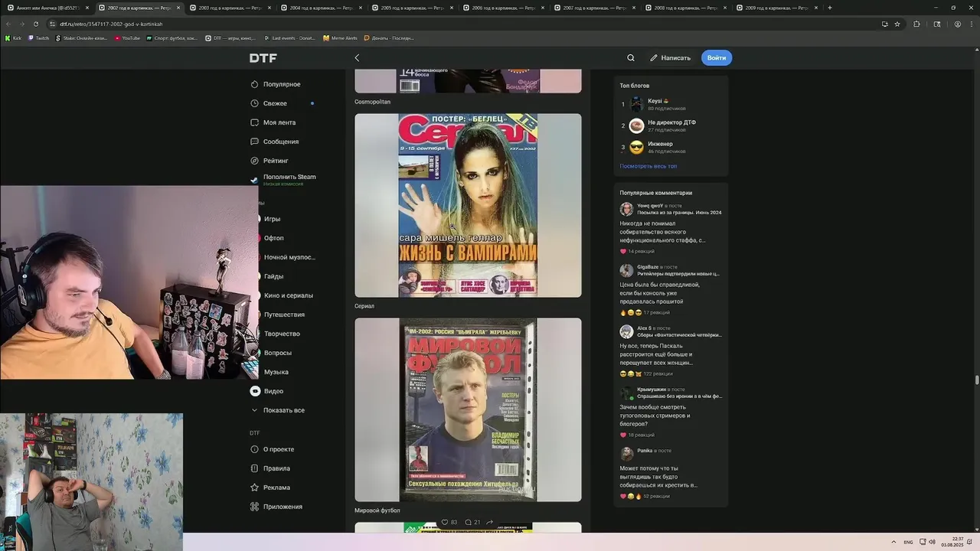Expand the sidebar with Показать все
Image resolution: width=980 pixels, height=551 pixels.
(x=279, y=410)
